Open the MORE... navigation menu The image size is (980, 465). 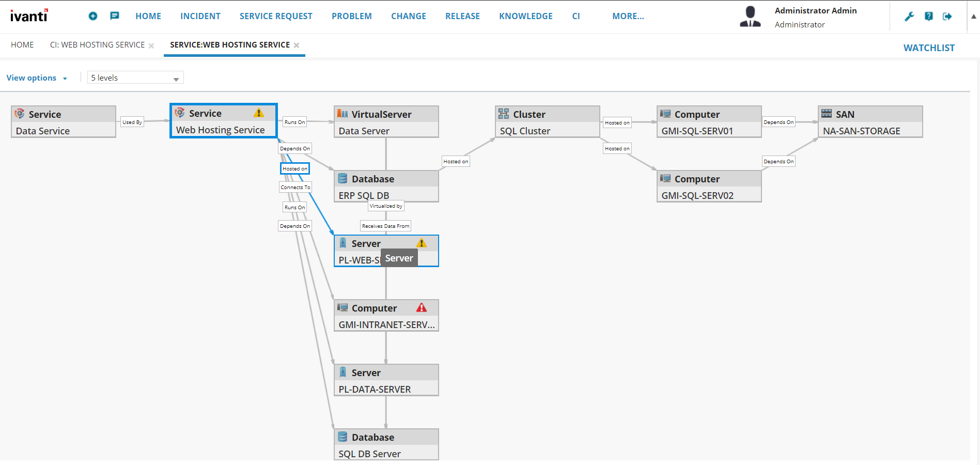point(628,17)
